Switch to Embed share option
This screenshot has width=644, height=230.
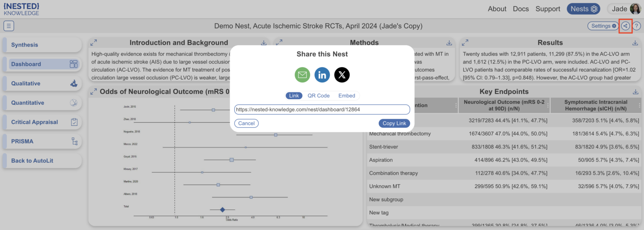347,96
